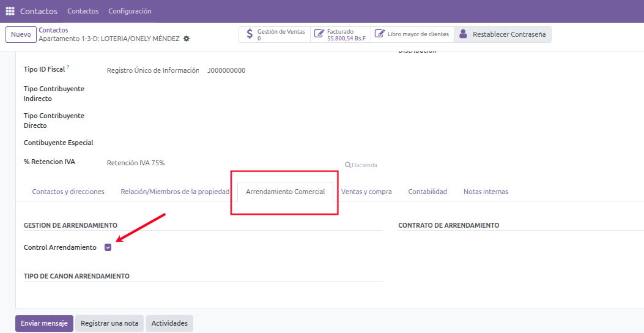This screenshot has width=644, height=333.
Task: Switch to the Contactos y direcciones tab
Action: tap(68, 192)
